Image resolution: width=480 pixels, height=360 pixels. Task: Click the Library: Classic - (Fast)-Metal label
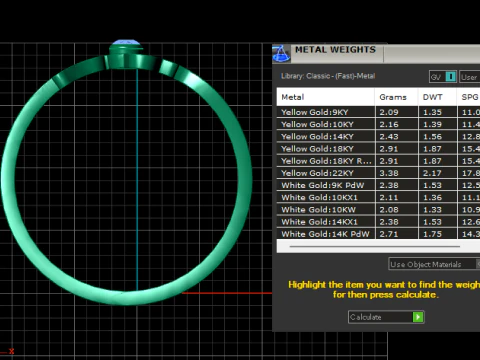pos(328,76)
